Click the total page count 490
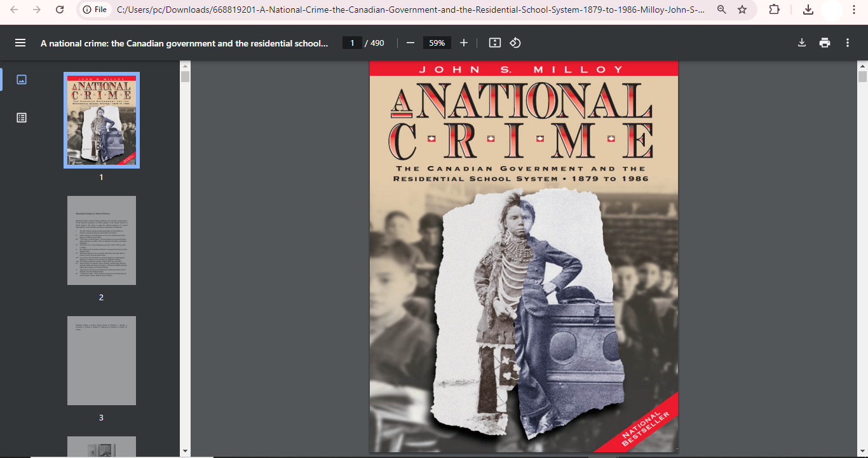868x458 pixels. [x=377, y=43]
